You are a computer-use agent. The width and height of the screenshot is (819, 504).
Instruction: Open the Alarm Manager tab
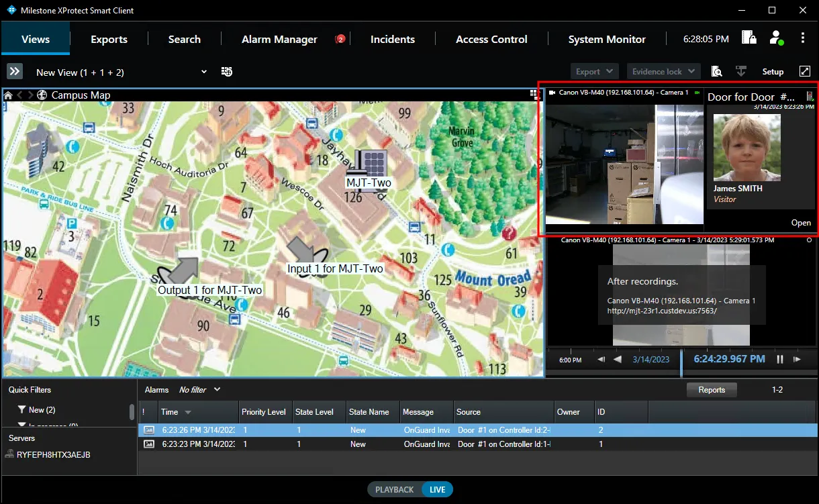pos(279,39)
